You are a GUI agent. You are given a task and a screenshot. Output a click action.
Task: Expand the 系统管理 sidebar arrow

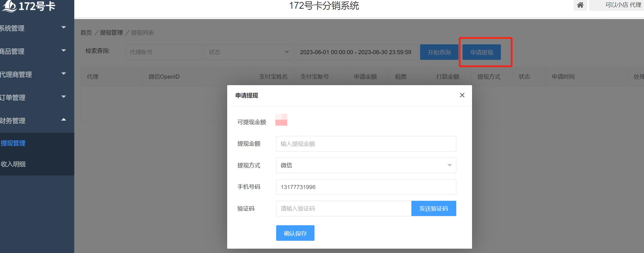click(x=64, y=27)
